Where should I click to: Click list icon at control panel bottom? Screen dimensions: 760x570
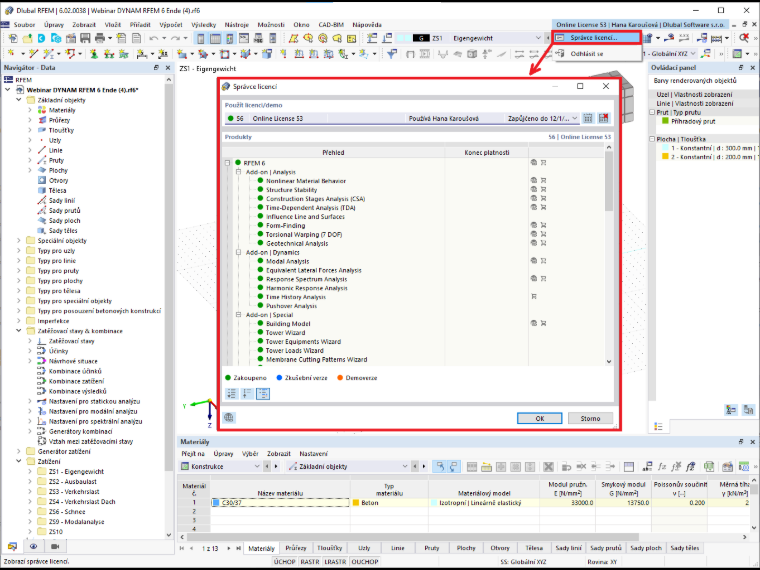point(658,426)
